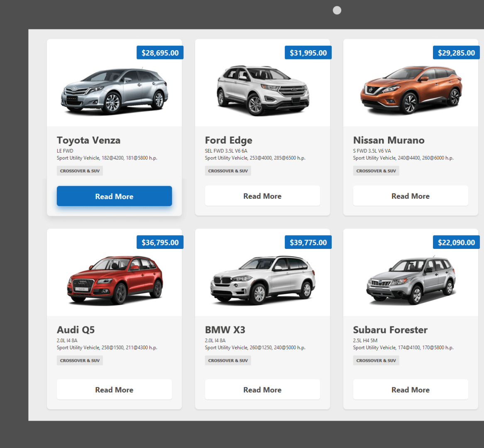Click the Toyota Venza title
The height and width of the screenshot is (448, 484).
88,140
